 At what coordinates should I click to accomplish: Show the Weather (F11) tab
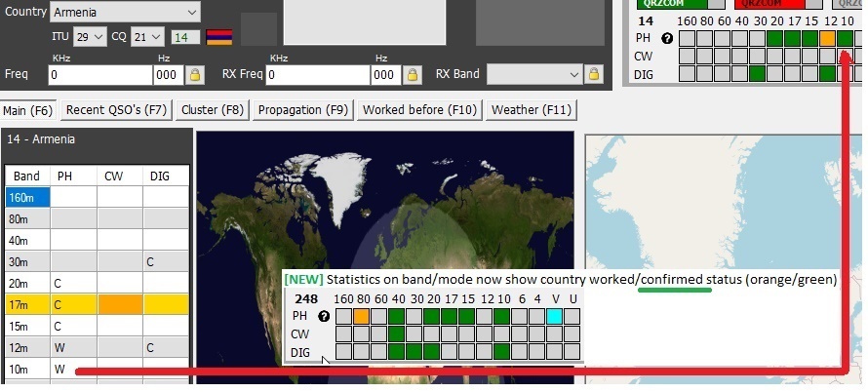(531, 109)
